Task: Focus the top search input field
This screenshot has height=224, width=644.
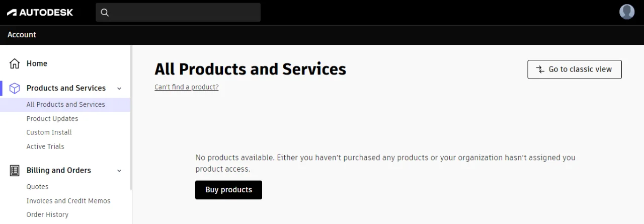Action: pyautogui.click(x=178, y=13)
